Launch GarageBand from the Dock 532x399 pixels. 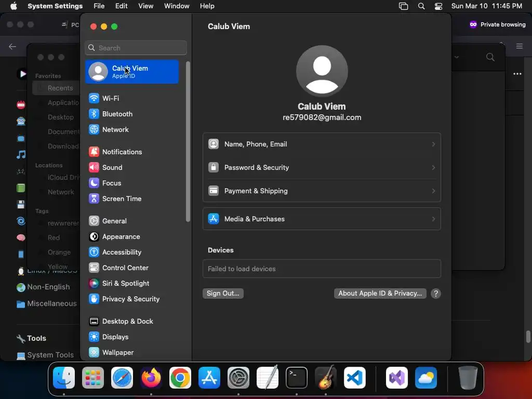(326, 378)
